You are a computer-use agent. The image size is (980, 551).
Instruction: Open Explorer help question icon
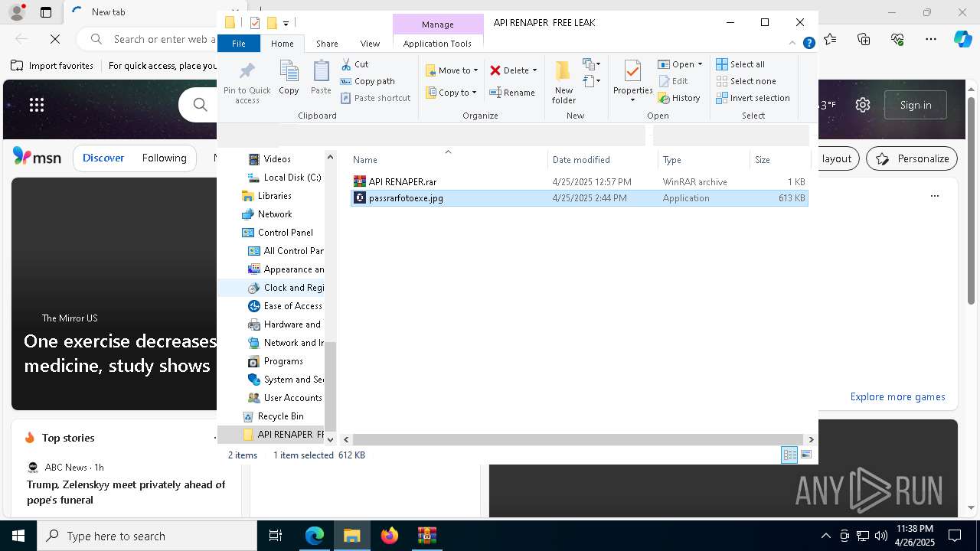pos(808,44)
